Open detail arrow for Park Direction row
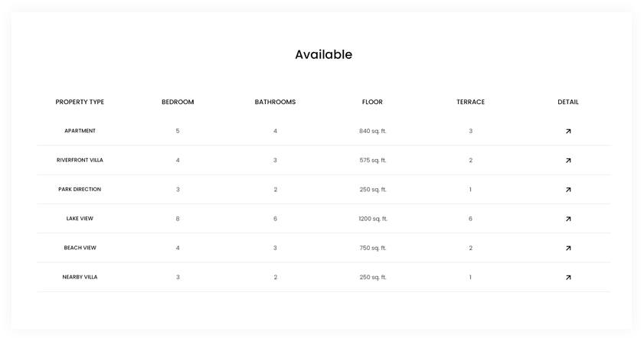 click(x=568, y=190)
